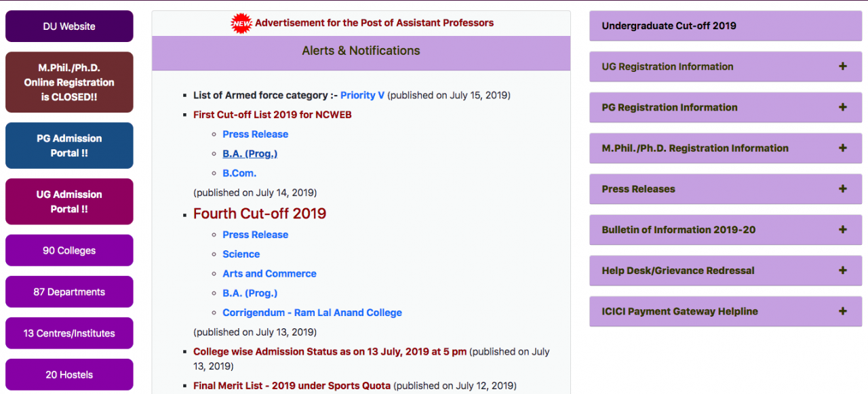
Task: Click plus icon for Bulletin of Information 2019-20
Action: [x=842, y=230]
